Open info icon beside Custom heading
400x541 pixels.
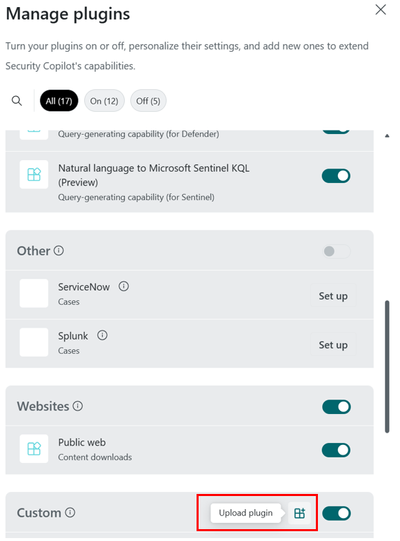pos(70,512)
